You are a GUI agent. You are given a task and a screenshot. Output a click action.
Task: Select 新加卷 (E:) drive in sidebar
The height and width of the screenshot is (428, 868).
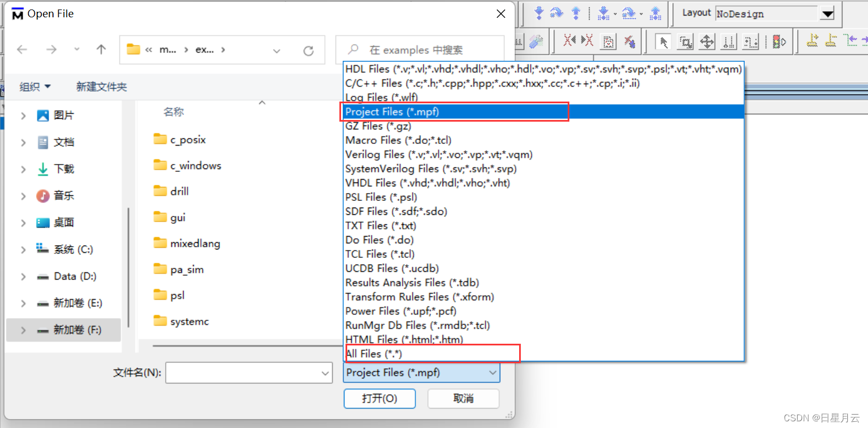tap(64, 303)
